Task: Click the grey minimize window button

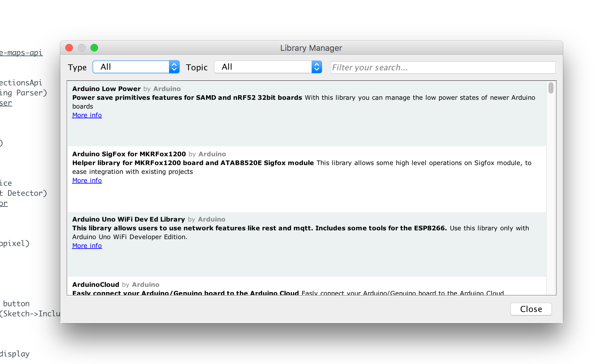Action: pos(82,48)
